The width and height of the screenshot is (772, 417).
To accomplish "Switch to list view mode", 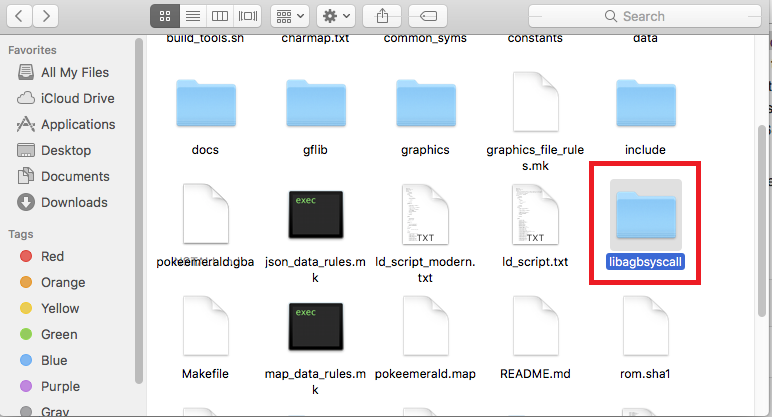I will [194, 16].
